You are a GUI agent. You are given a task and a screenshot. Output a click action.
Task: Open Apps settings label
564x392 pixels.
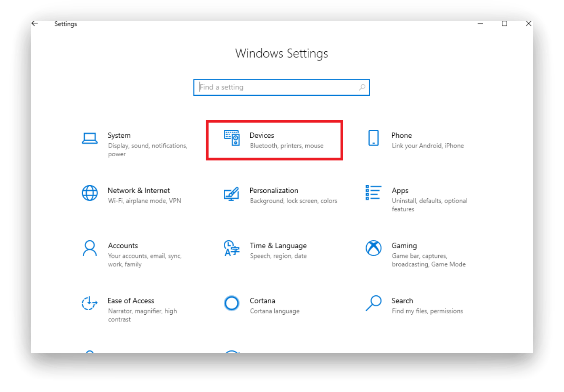coord(400,191)
